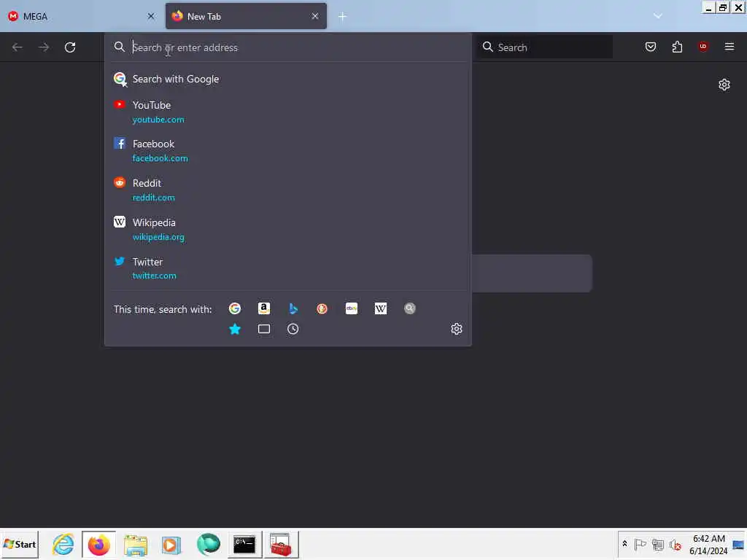Search this time with Google icon
Viewport: 747px width, 560px height.
[x=235, y=308]
